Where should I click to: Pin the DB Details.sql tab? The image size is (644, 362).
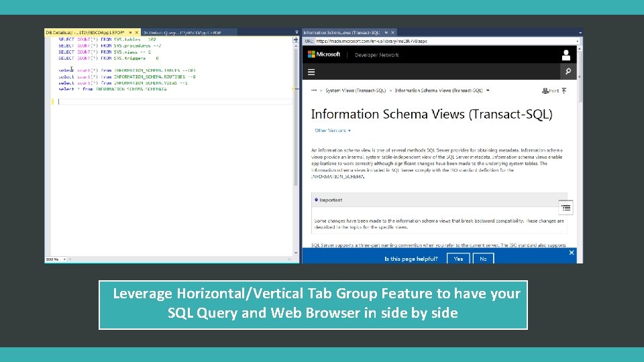coord(131,32)
